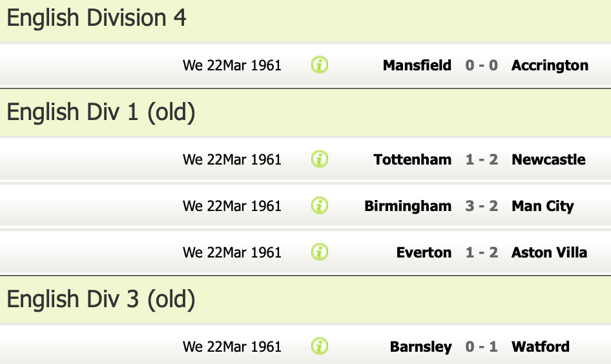Open the English Div 3 (old) heading
611x364 pixels.
tap(101, 299)
